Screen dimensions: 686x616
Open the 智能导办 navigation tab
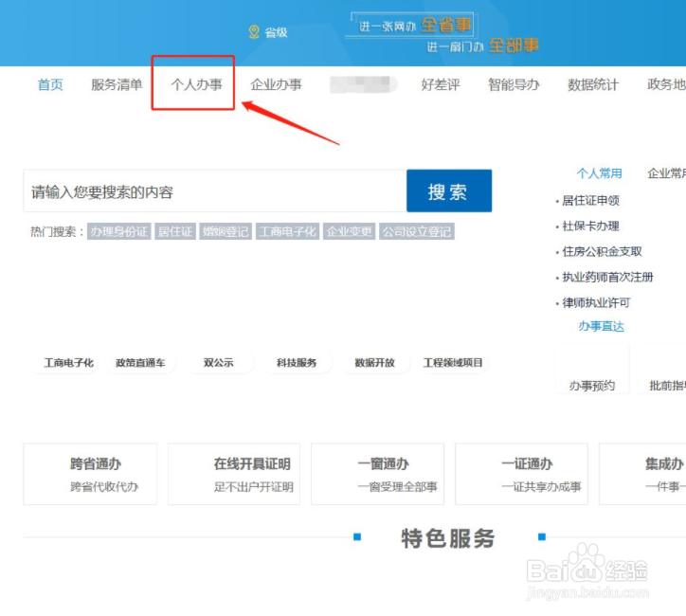(514, 84)
